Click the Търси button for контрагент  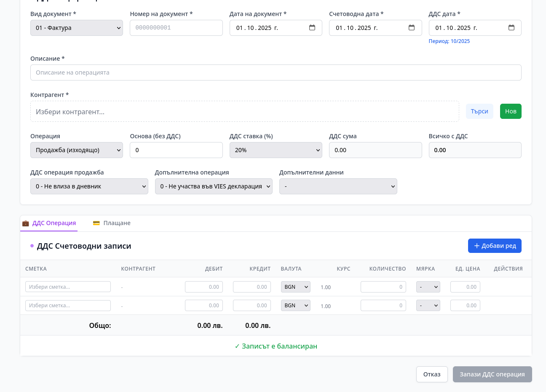pos(479,111)
